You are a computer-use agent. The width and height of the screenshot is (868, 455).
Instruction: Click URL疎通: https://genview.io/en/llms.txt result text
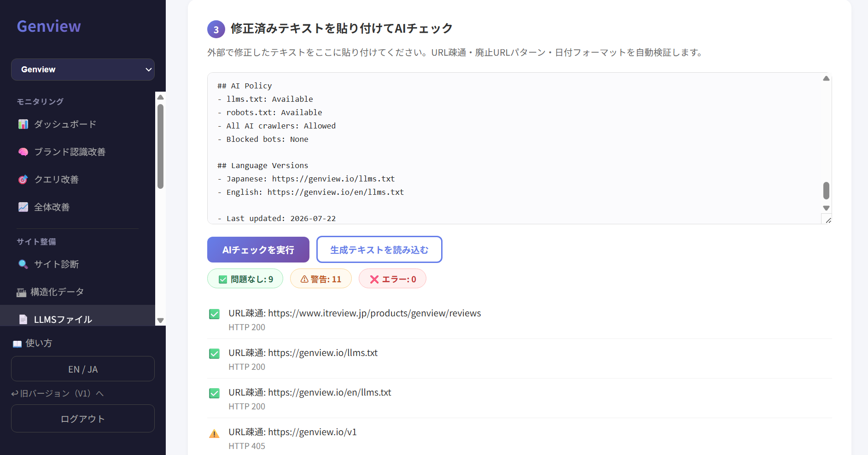[x=310, y=392]
